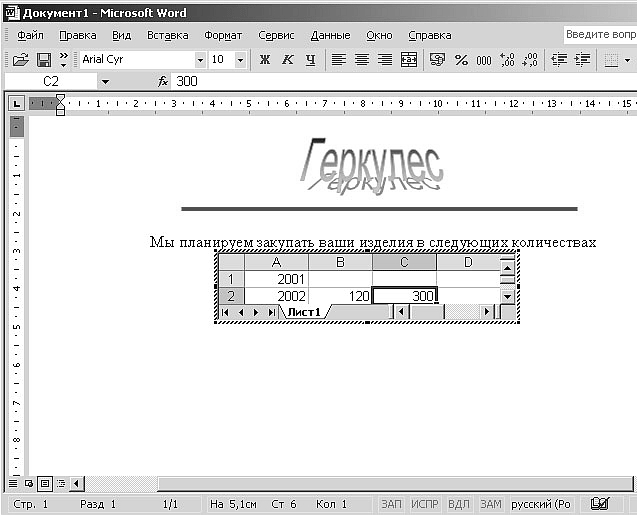
Task: Click the Name Box showing C2
Action: point(51,82)
